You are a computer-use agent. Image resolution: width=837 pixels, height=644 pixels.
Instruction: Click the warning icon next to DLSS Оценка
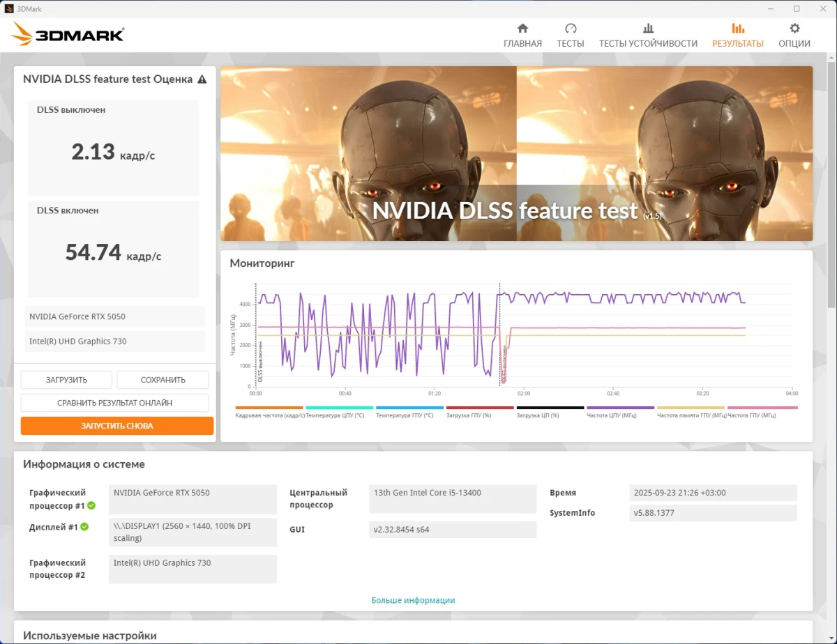tap(202, 79)
